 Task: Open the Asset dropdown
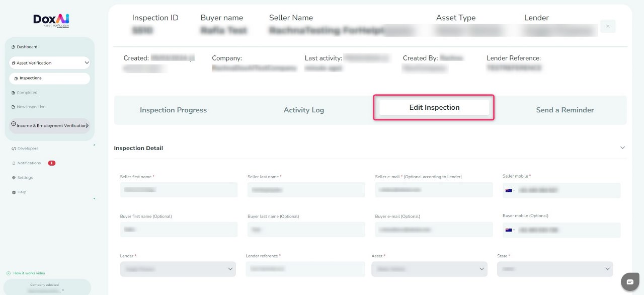point(429,269)
